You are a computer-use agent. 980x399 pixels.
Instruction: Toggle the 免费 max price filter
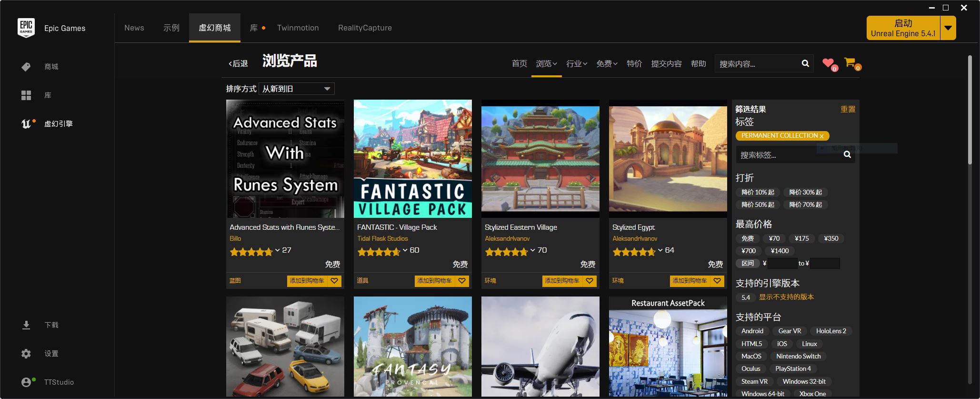point(748,238)
